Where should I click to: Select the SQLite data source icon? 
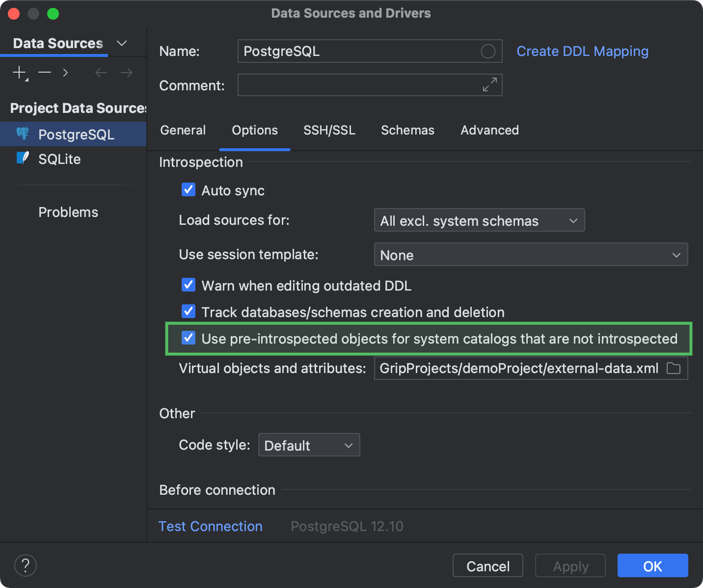pos(23,158)
